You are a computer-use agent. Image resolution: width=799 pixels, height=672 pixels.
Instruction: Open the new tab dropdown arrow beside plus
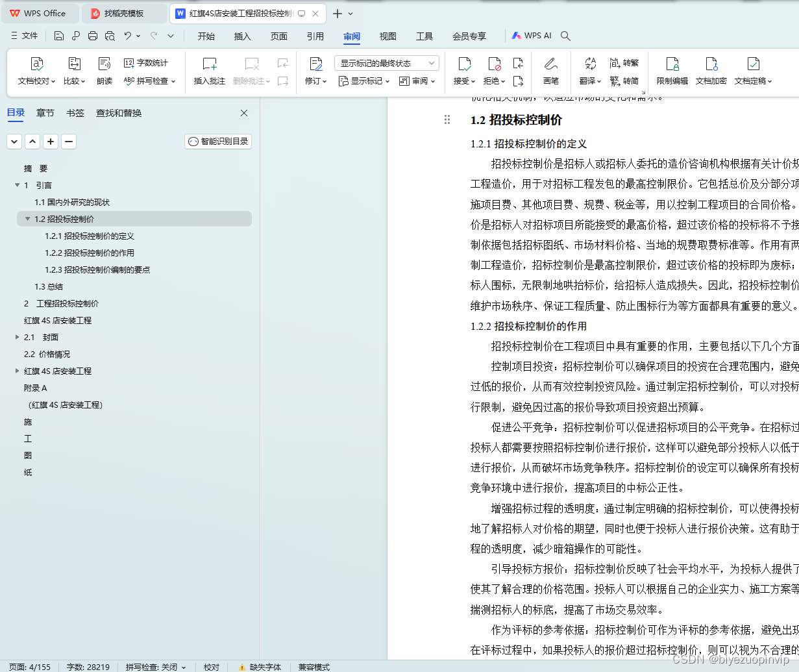(351, 14)
